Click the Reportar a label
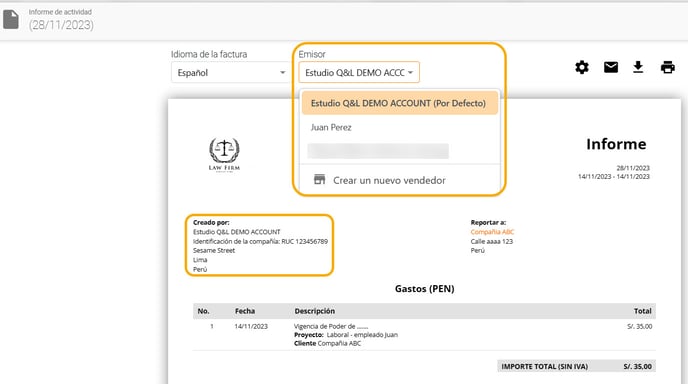The width and height of the screenshot is (688, 384). [x=488, y=223]
